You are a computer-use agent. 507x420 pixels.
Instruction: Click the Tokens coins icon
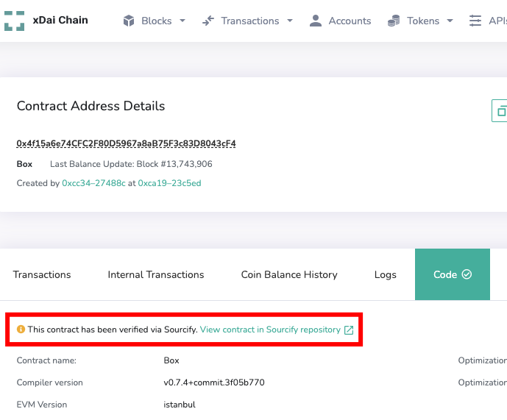tap(394, 21)
